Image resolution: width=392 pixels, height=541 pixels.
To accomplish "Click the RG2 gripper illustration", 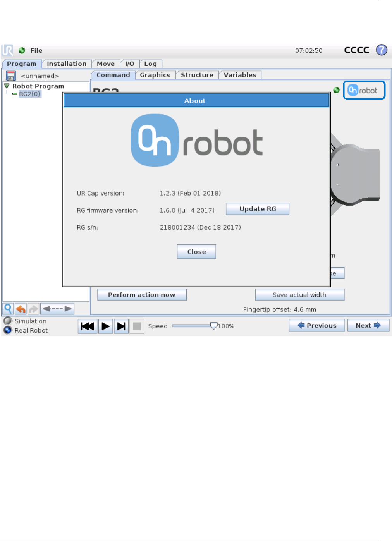I will (x=355, y=174).
